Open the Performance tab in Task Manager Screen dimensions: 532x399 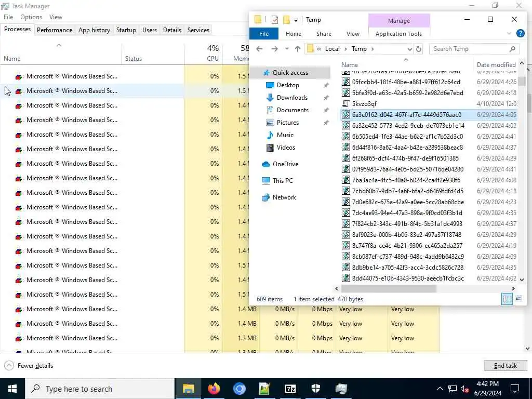tap(54, 30)
